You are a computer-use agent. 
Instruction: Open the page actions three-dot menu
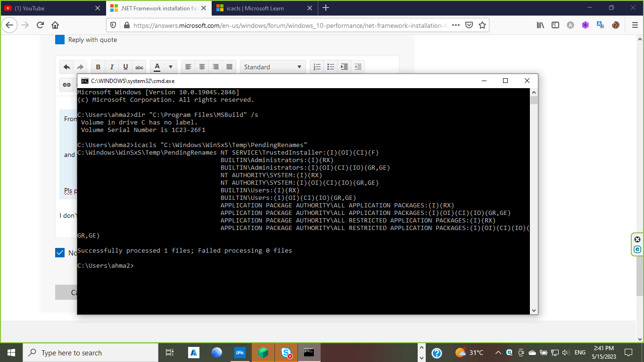456,25
